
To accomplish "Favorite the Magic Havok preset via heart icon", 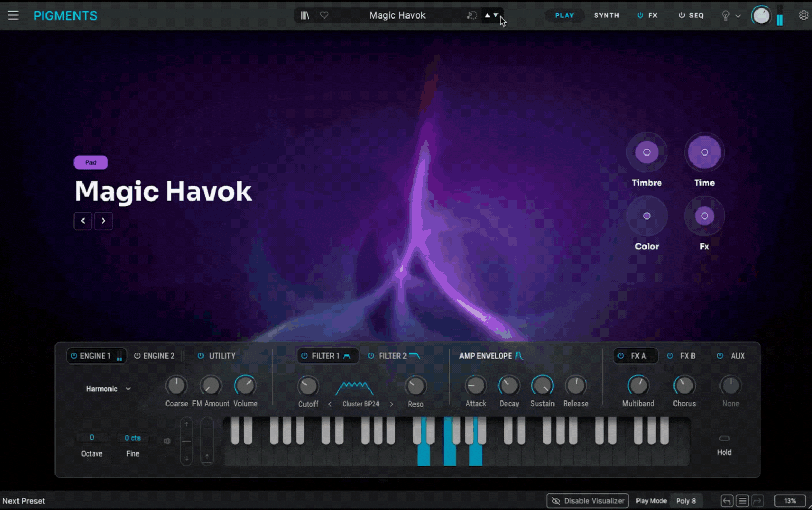I will tap(324, 15).
